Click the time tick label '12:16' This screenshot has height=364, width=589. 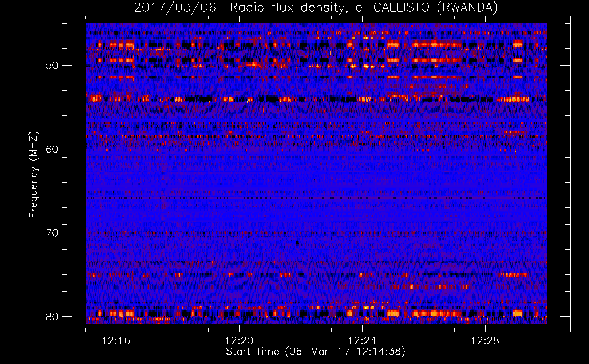click(x=116, y=341)
